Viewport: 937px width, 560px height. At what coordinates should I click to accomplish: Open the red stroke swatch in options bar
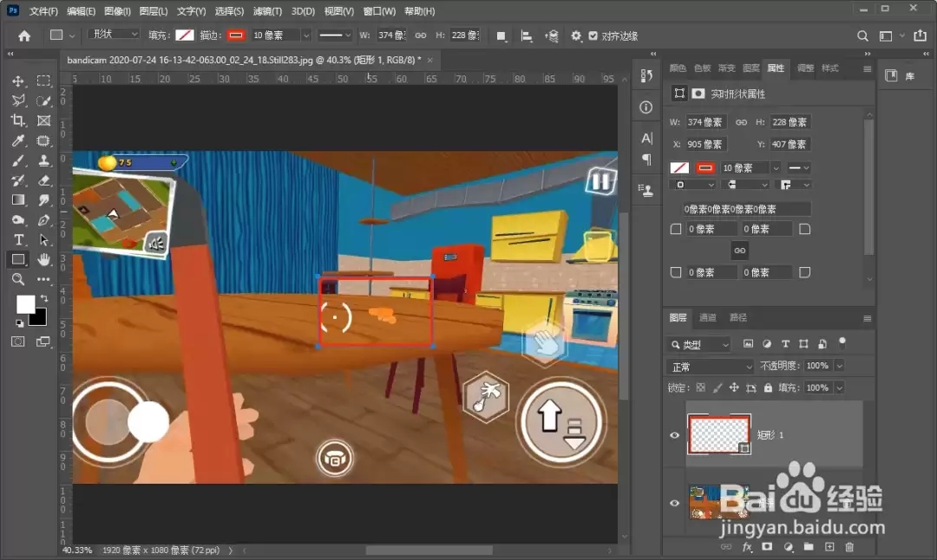coord(236,36)
